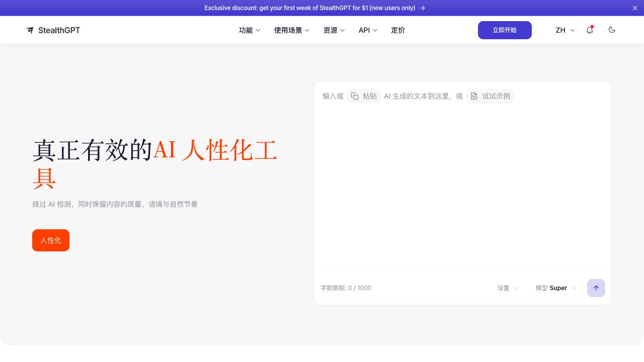Click the 粘贴 paste button
The image size is (644, 362).
click(364, 96)
